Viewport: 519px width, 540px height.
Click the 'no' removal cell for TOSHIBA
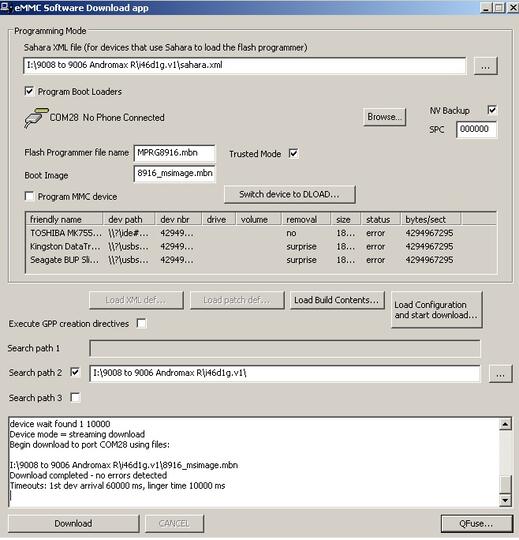coord(291,233)
